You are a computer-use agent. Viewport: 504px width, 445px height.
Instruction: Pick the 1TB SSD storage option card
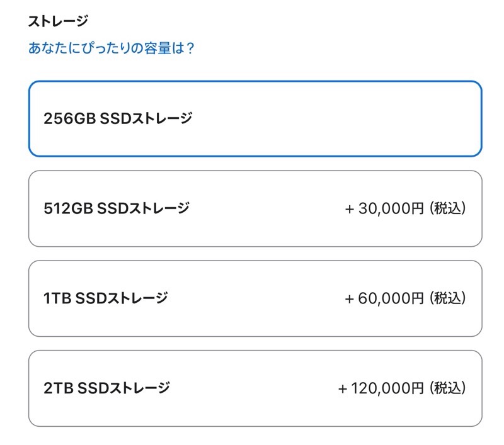coord(255,298)
